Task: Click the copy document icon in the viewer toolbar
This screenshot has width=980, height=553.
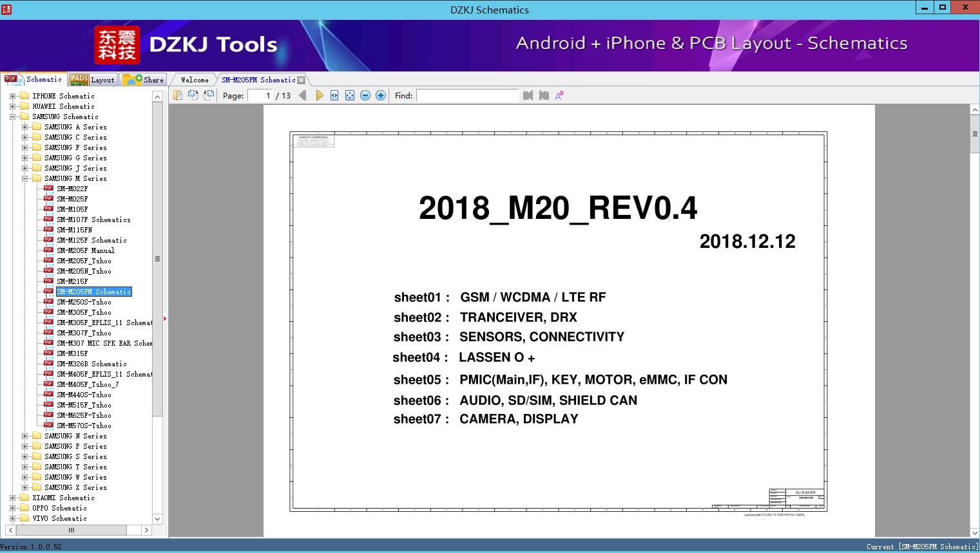Action: 177,95
